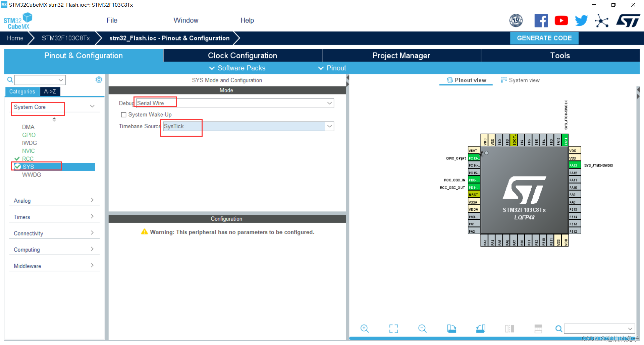Image resolution: width=644 pixels, height=345 pixels.
Task: Rotate chip clockwise icon
Action: 451,329
